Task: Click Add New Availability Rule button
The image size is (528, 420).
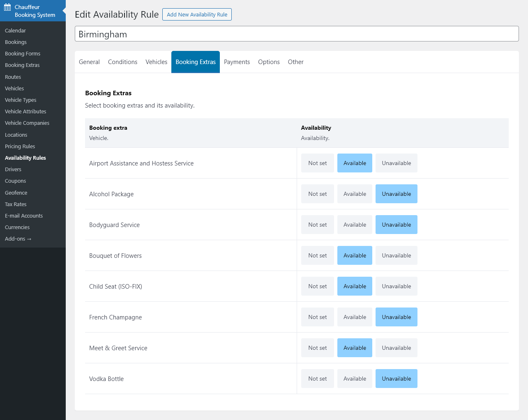Action: [x=197, y=14]
